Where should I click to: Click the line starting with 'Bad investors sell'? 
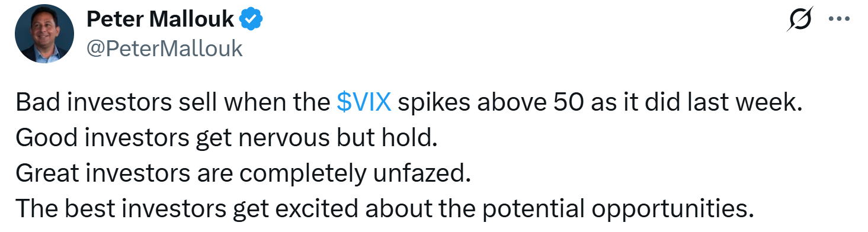(x=409, y=104)
